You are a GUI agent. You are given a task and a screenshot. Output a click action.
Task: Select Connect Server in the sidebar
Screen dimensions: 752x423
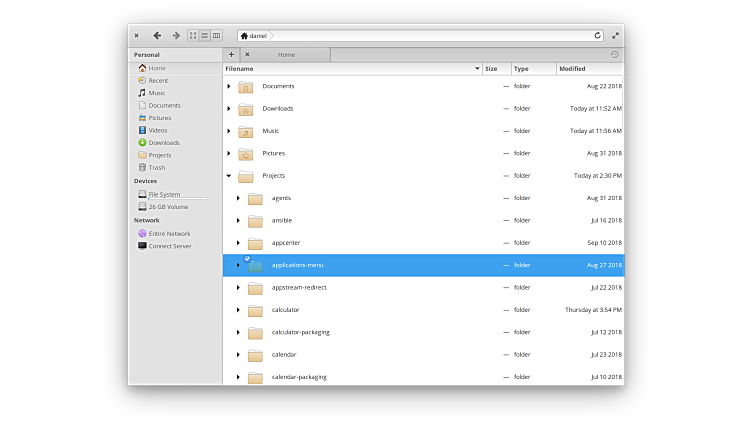coord(169,246)
